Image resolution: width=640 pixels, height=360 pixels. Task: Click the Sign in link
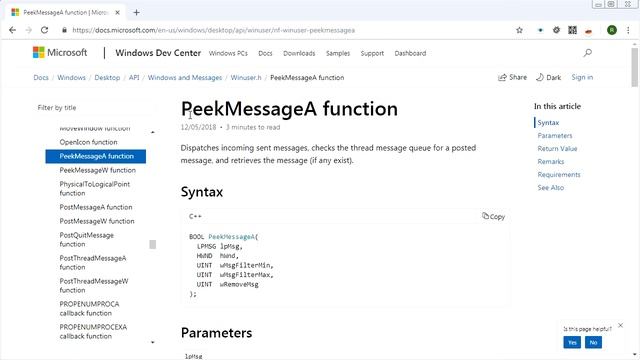click(x=582, y=78)
